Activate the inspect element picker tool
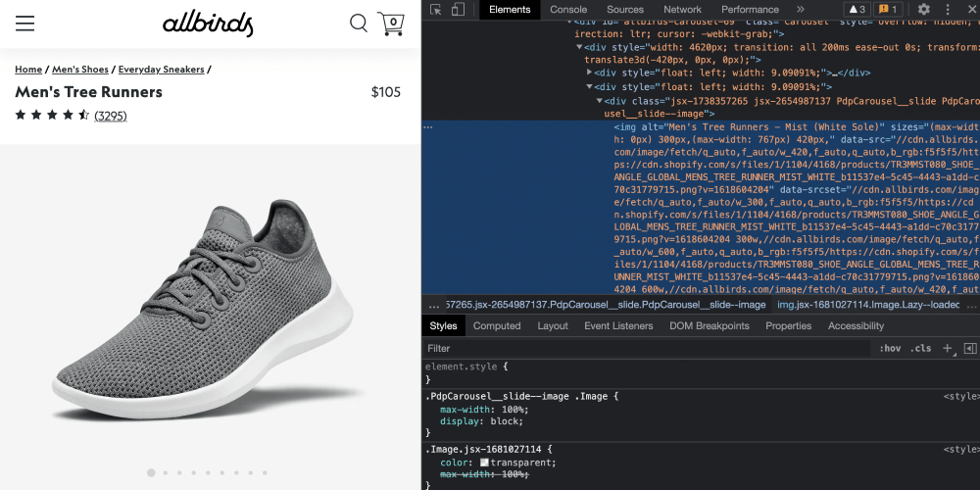 coord(436,10)
